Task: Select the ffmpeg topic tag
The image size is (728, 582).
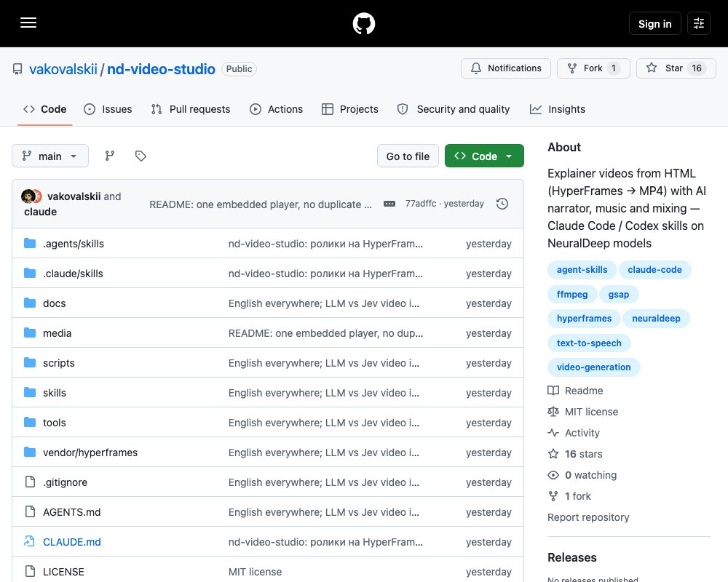Action: point(572,294)
